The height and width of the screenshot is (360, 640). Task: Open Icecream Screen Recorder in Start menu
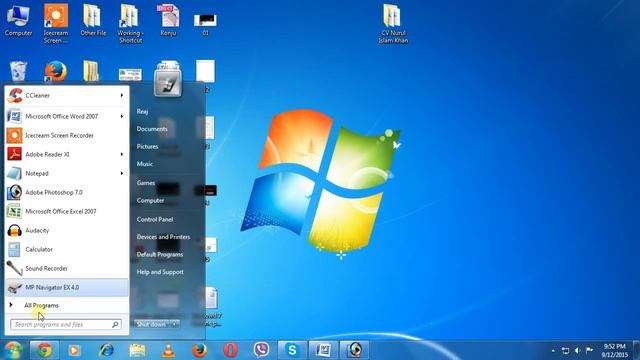[67, 135]
